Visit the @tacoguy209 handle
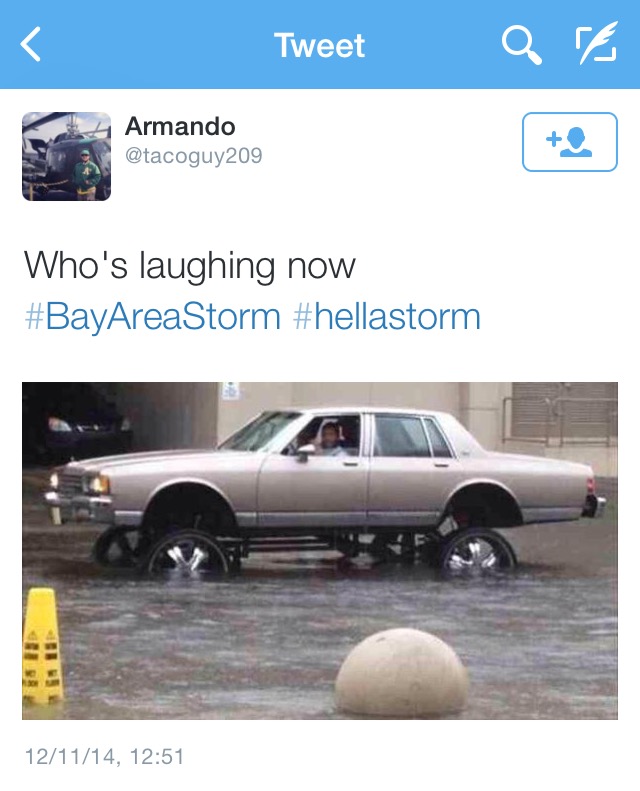This screenshot has width=640, height=791. (x=194, y=155)
